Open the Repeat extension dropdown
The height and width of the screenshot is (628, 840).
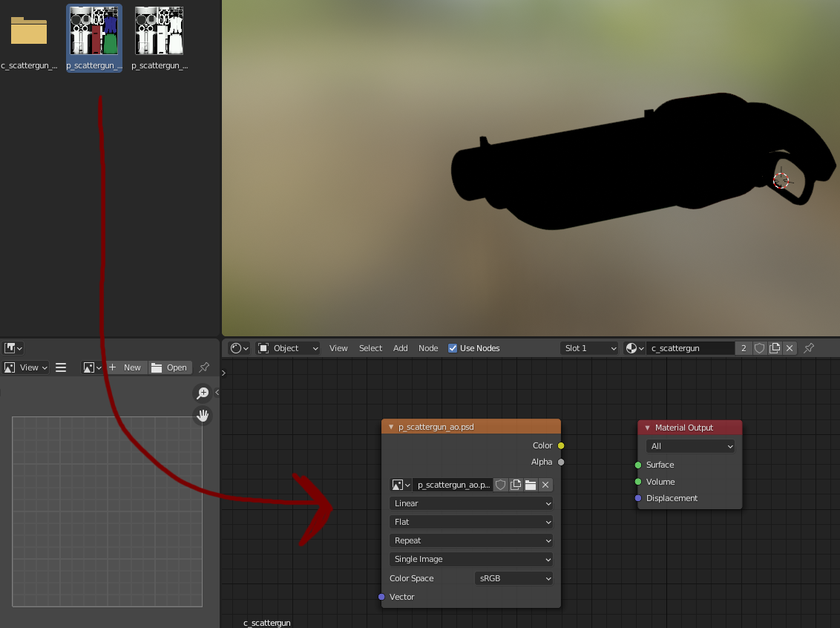click(471, 540)
